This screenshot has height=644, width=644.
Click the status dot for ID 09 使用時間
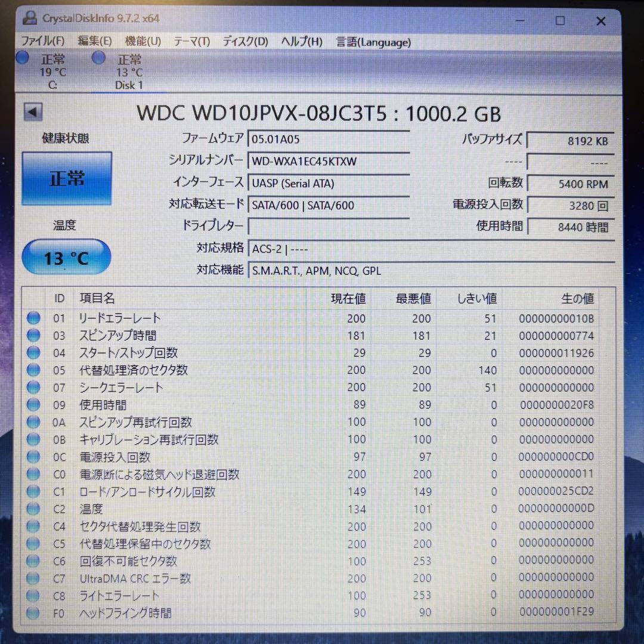(33, 404)
